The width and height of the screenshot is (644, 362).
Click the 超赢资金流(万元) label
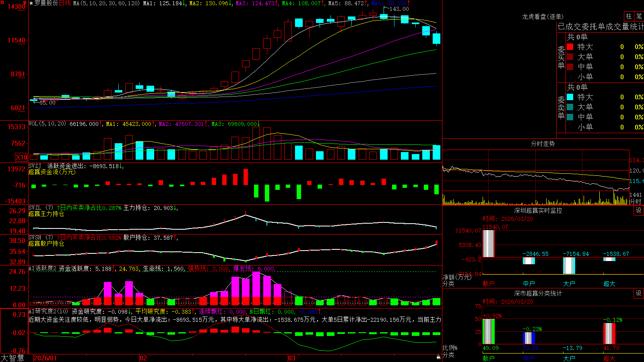click(52, 172)
